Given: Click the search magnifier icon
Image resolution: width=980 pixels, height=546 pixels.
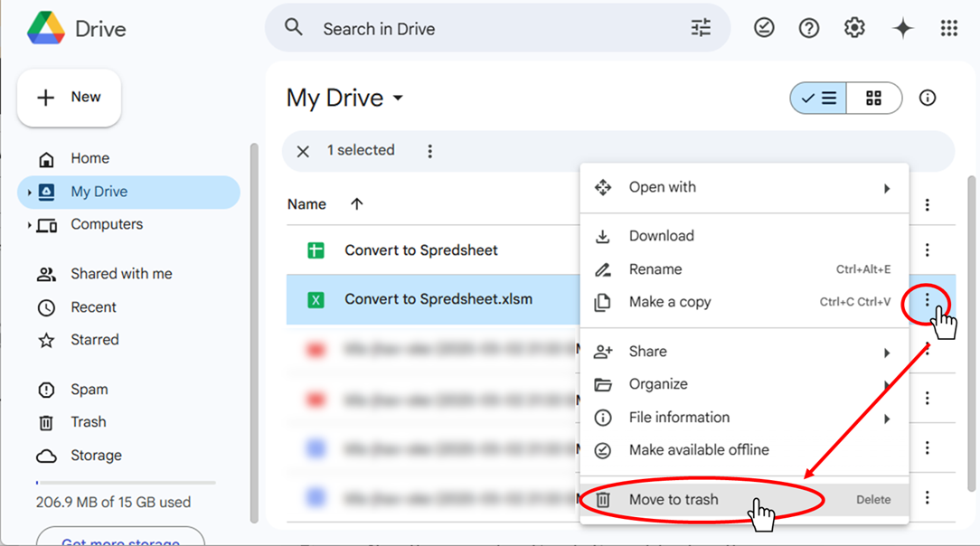Looking at the screenshot, I should [293, 28].
